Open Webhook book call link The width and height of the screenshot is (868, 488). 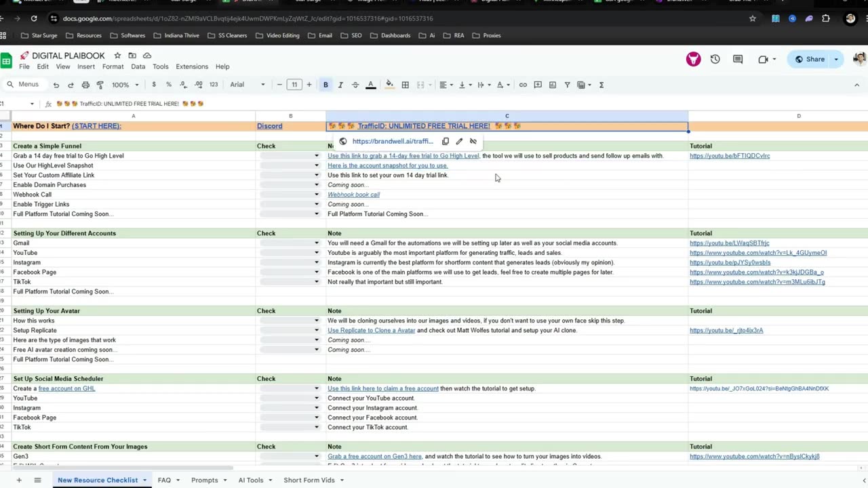353,195
